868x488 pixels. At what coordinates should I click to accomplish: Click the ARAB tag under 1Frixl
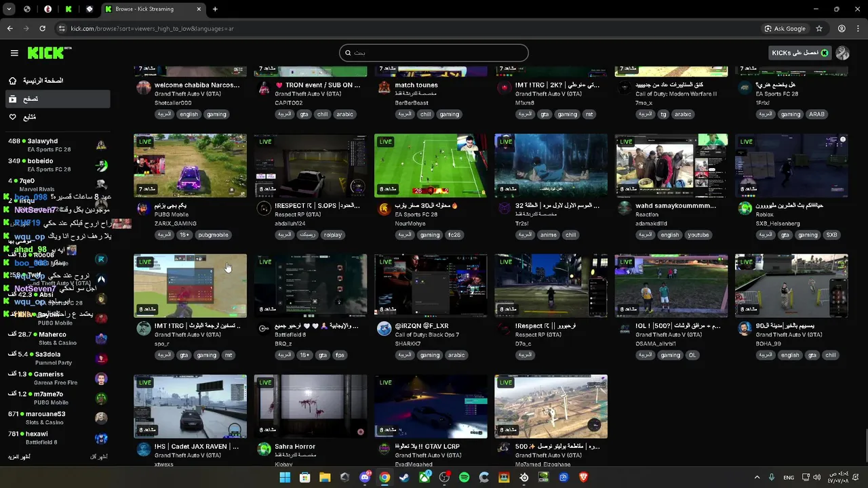click(x=817, y=114)
